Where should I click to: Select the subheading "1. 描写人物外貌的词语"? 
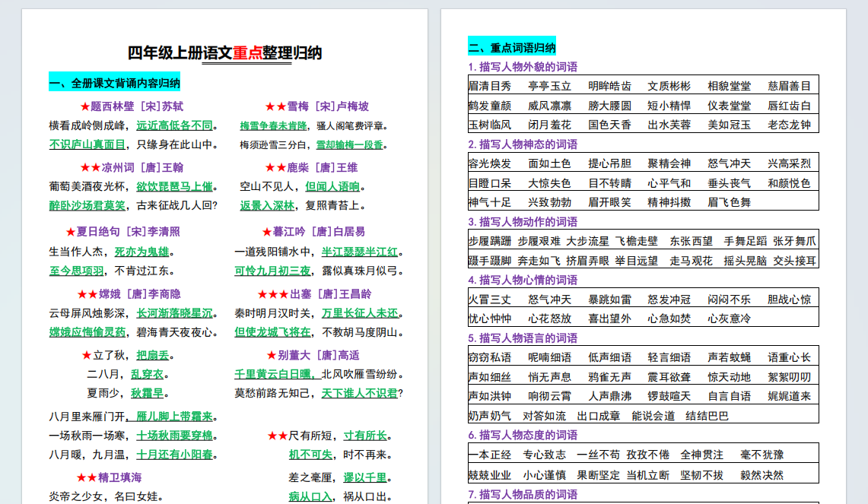tap(523, 67)
